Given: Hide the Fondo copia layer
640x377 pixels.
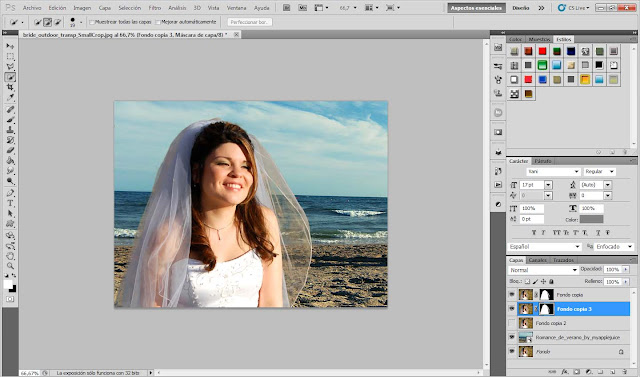Looking at the screenshot, I should 511,295.
